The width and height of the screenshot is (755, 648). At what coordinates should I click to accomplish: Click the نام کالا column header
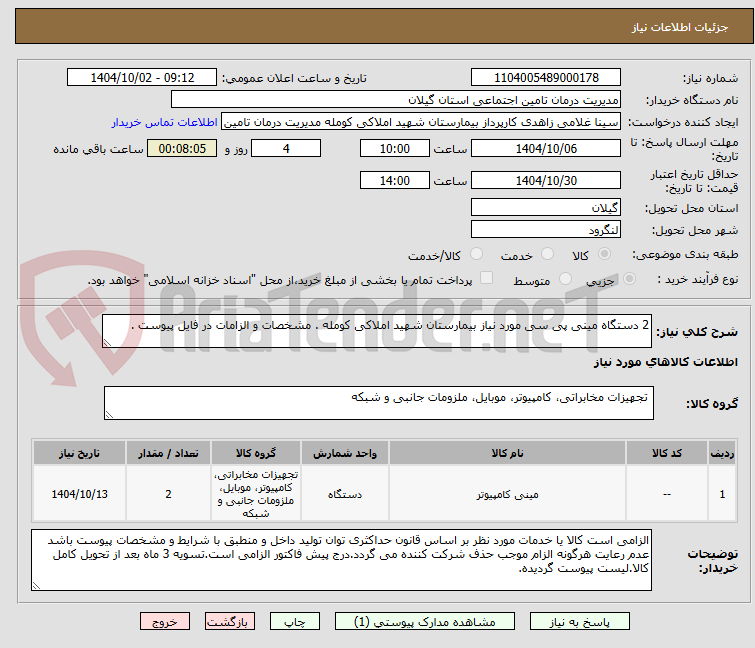507,453
